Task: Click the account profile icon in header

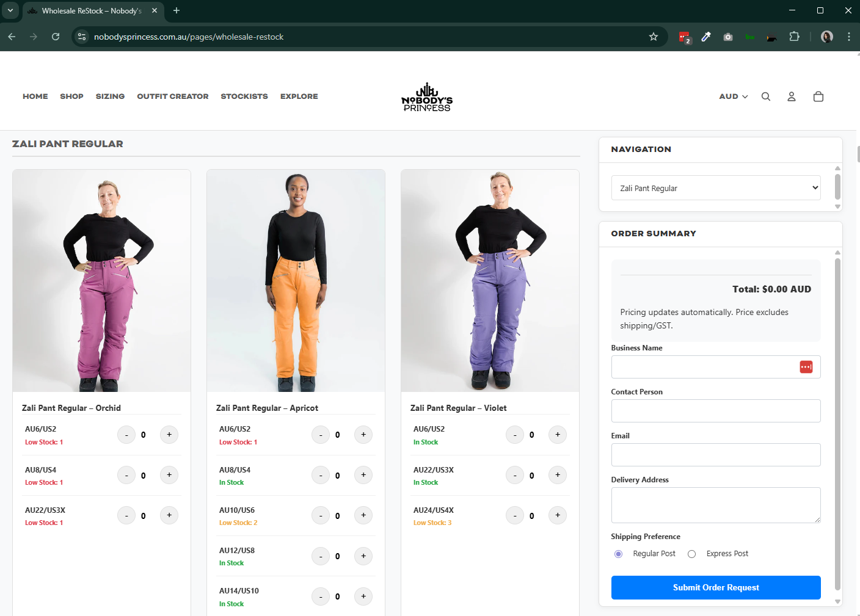Action: coord(791,96)
